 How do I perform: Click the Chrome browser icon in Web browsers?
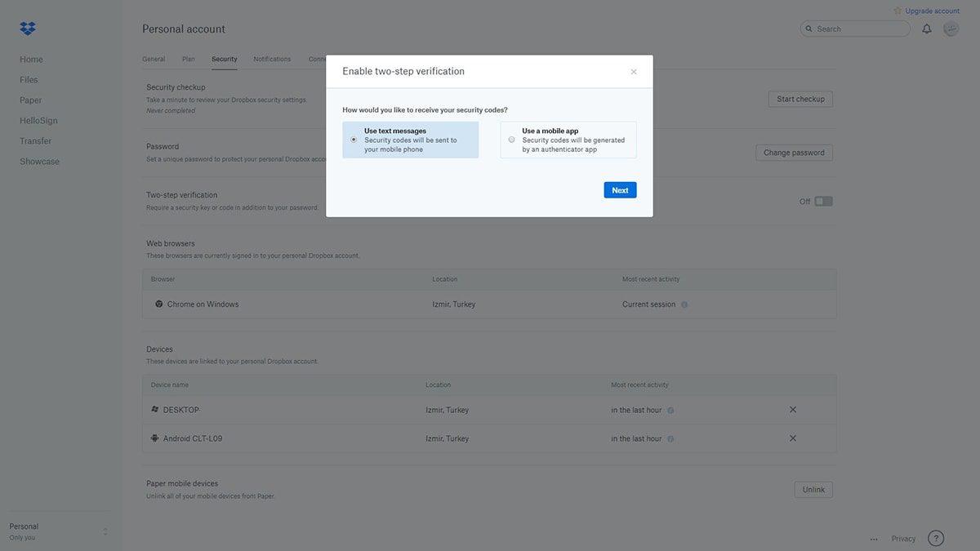pyautogui.click(x=155, y=302)
